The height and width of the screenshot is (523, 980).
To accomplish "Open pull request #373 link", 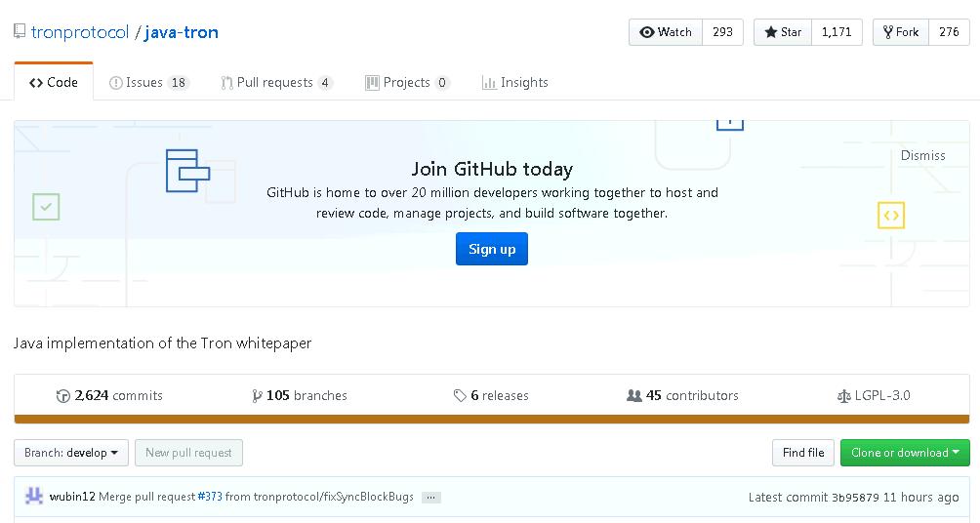I will [x=210, y=497].
